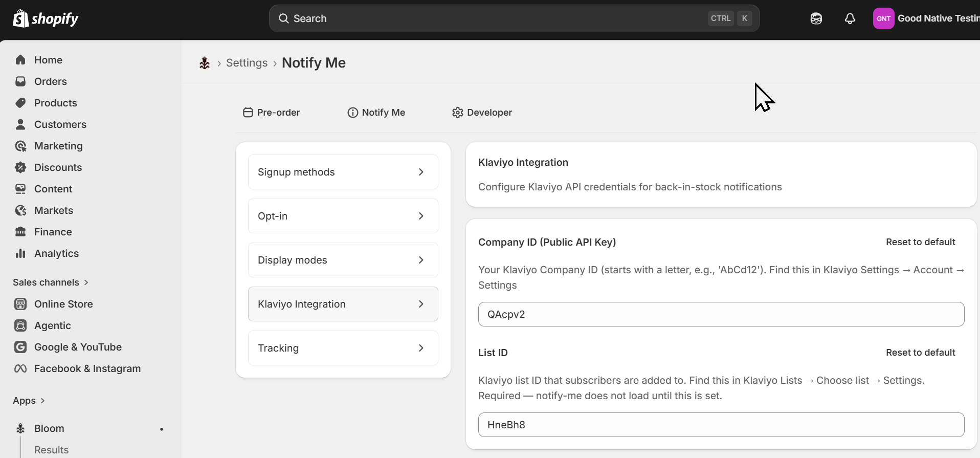Open the Sidekick assistant icon
Viewport: 980px width, 458px height.
[816, 18]
